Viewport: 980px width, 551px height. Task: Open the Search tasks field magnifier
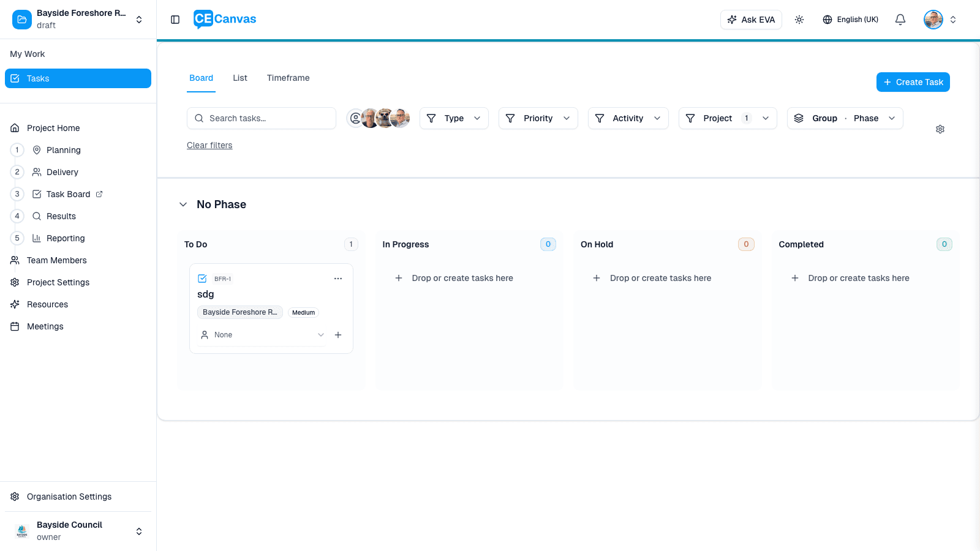click(199, 118)
